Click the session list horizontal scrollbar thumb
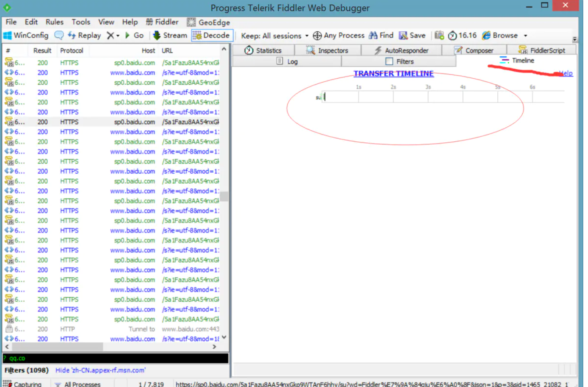 point(57,347)
